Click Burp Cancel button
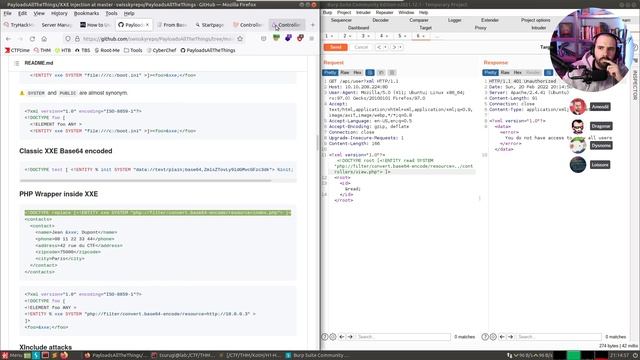This screenshot has width=640, height=360. 361,47
